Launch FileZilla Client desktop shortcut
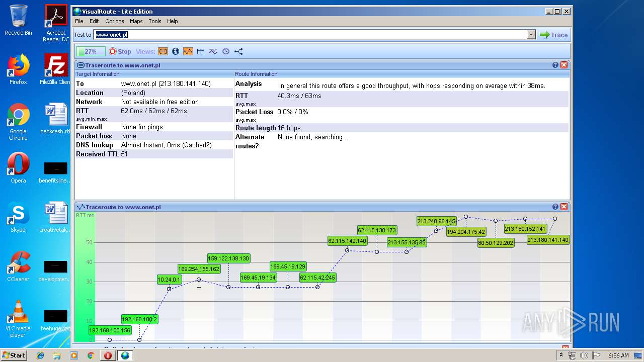Viewport: 644px width, 362px height. click(56, 69)
